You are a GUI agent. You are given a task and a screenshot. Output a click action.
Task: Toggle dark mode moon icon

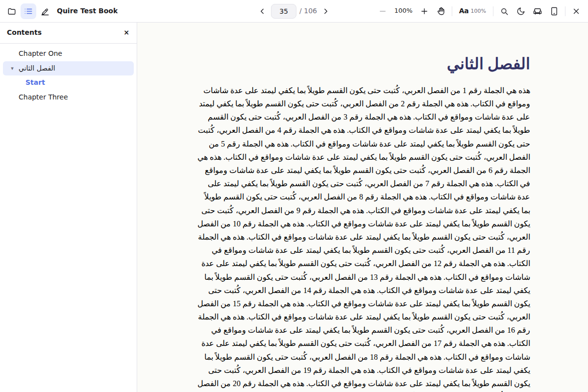pos(521,11)
